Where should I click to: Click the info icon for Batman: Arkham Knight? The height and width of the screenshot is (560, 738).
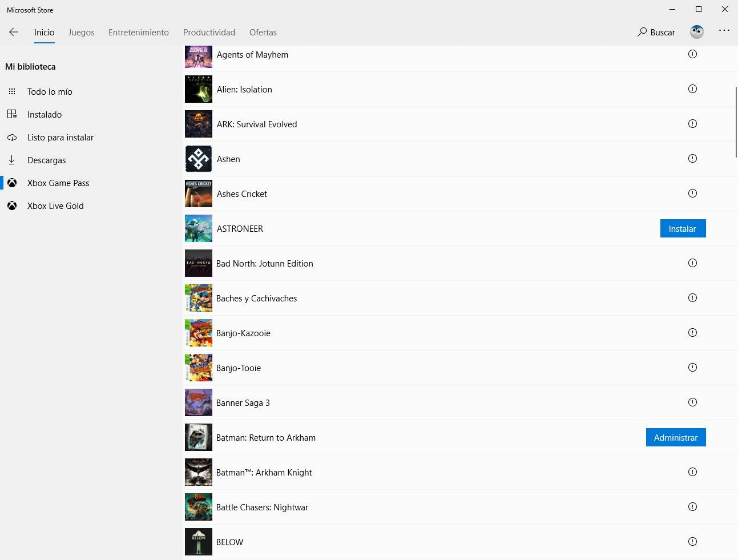692,472
